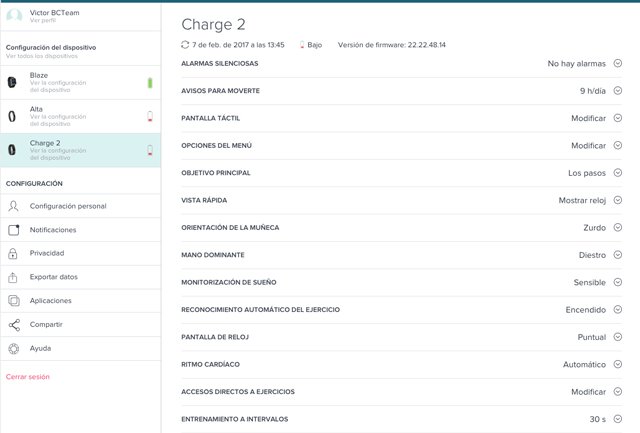Click the Modificar value for Opciones Del Menú

[588, 146]
